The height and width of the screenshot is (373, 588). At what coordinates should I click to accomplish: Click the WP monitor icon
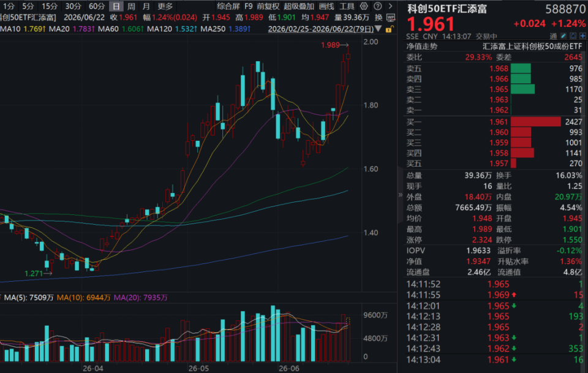(390, 17)
